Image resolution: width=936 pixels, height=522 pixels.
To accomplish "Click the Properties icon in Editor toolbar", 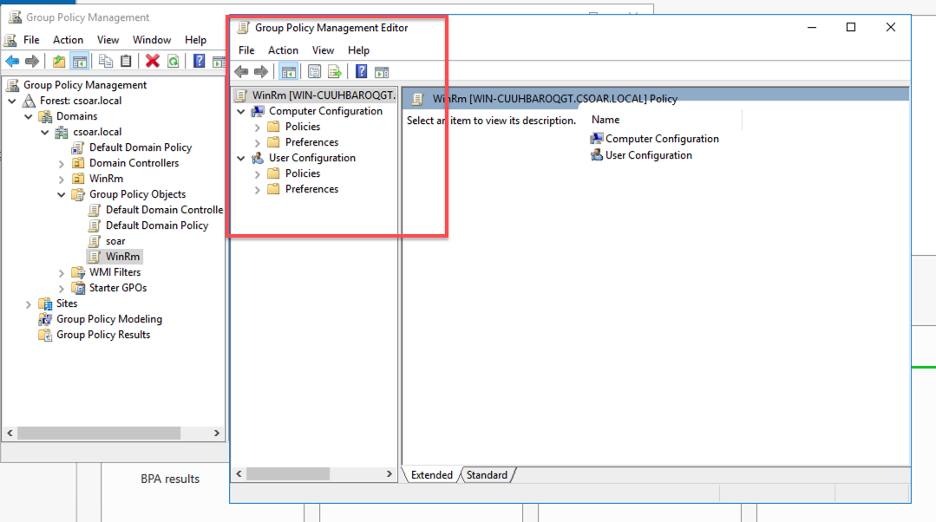I will pos(314,72).
